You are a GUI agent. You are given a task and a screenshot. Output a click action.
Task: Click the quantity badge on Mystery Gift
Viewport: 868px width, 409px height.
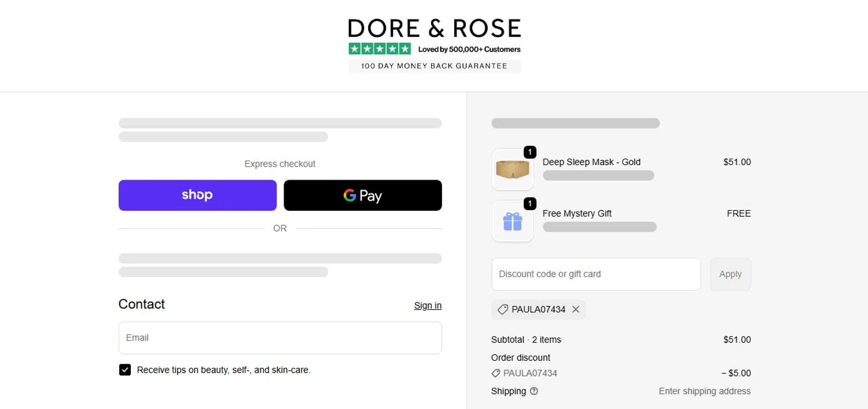(529, 203)
